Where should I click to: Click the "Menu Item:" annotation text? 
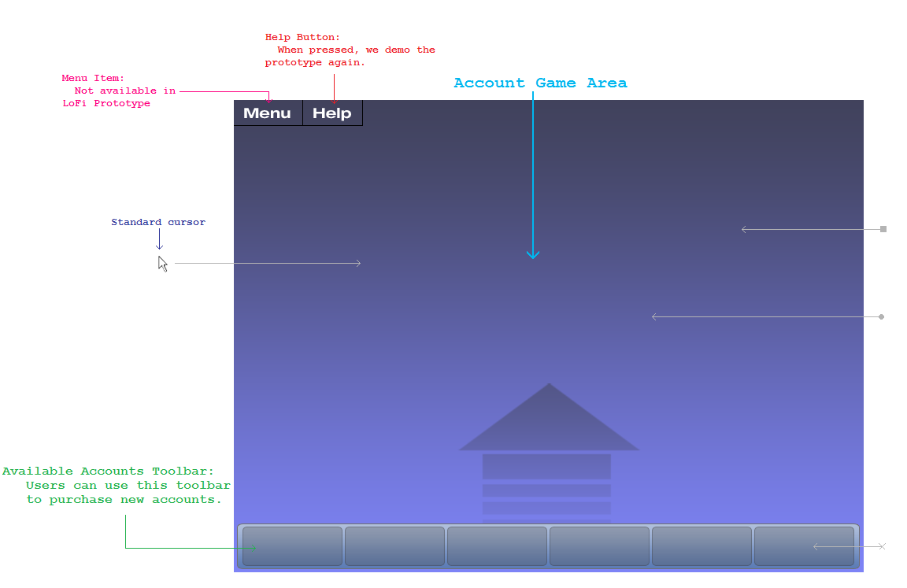(93, 78)
